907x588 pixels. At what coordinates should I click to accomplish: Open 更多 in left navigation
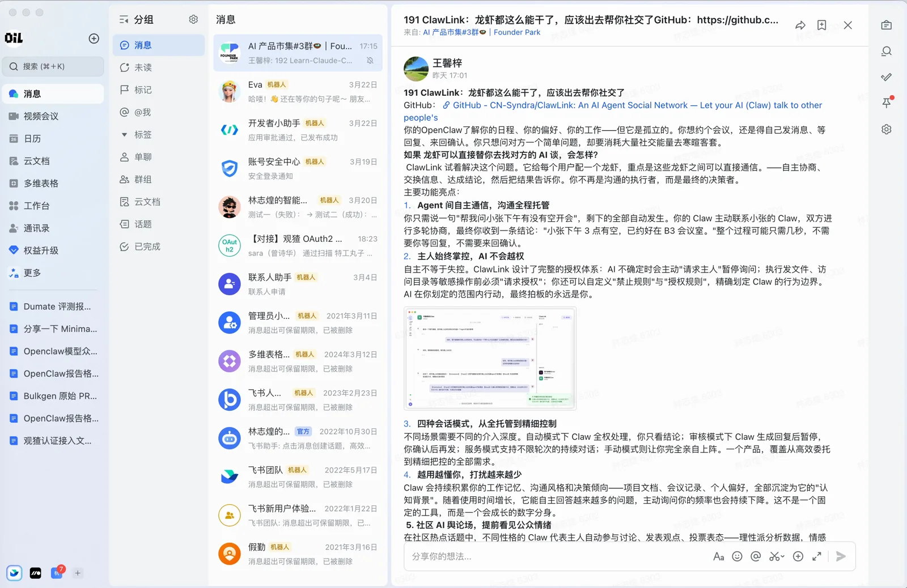pyautogui.click(x=53, y=273)
